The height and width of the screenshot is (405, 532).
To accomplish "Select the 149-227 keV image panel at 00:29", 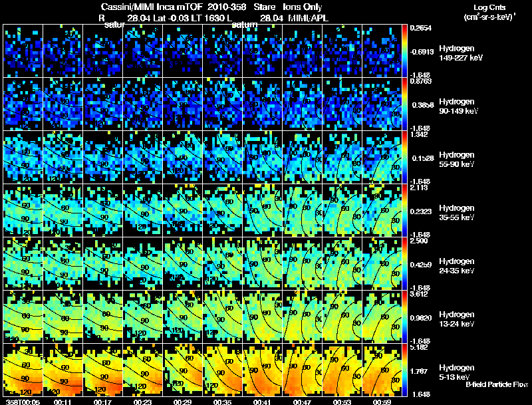I will [182, 51].
